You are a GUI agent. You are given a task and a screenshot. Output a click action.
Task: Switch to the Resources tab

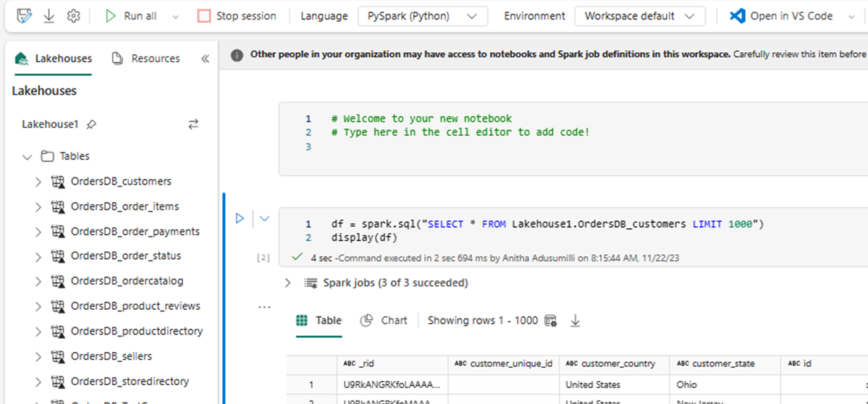click(x=146, y=59)
